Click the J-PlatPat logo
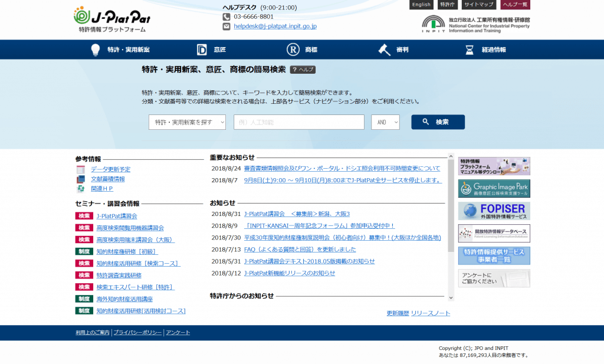The width and height of the screenshot is (604, 364). click(111, 19)
